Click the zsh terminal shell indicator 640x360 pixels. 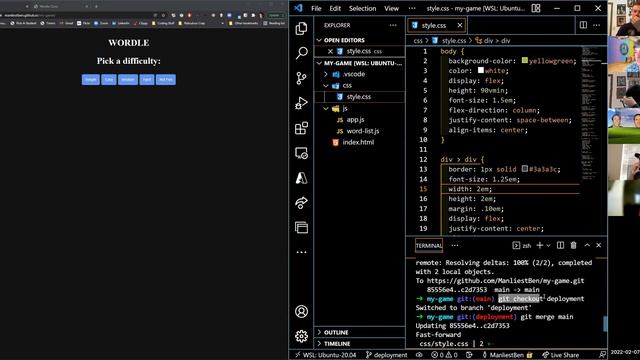point(522,245)
